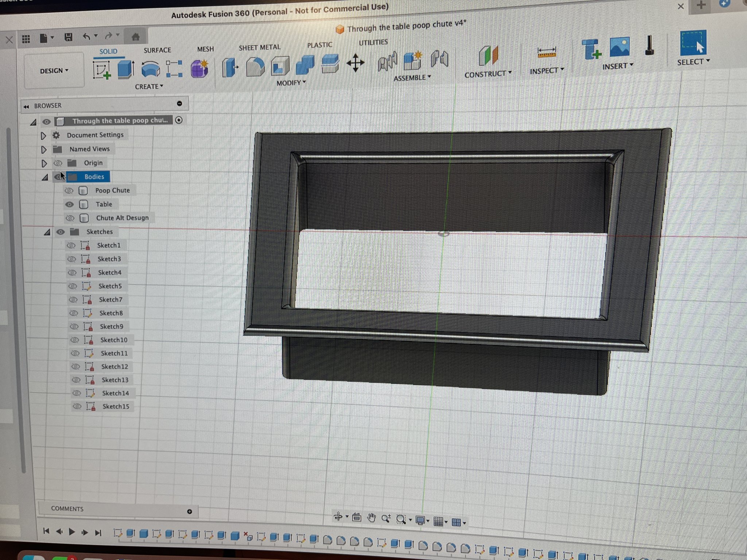Image resolution: width=747 pixels, height=560 pixels.
Task: Choose the Revolve tool icon
Action: [150, 69]
